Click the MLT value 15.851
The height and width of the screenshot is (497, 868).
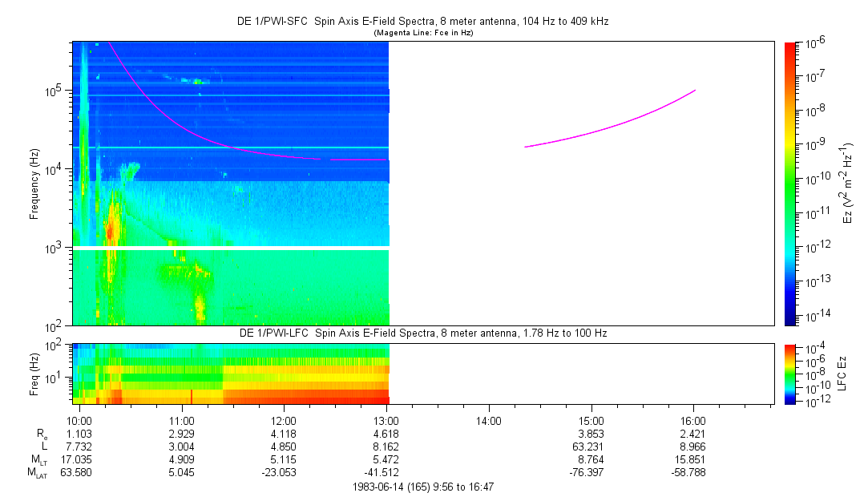tap(690, 459)
